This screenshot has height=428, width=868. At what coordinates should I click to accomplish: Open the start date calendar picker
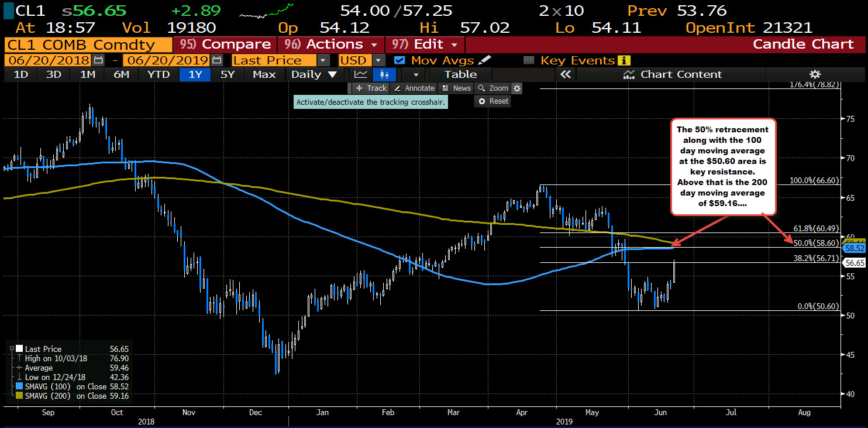[x=98, y=60]
